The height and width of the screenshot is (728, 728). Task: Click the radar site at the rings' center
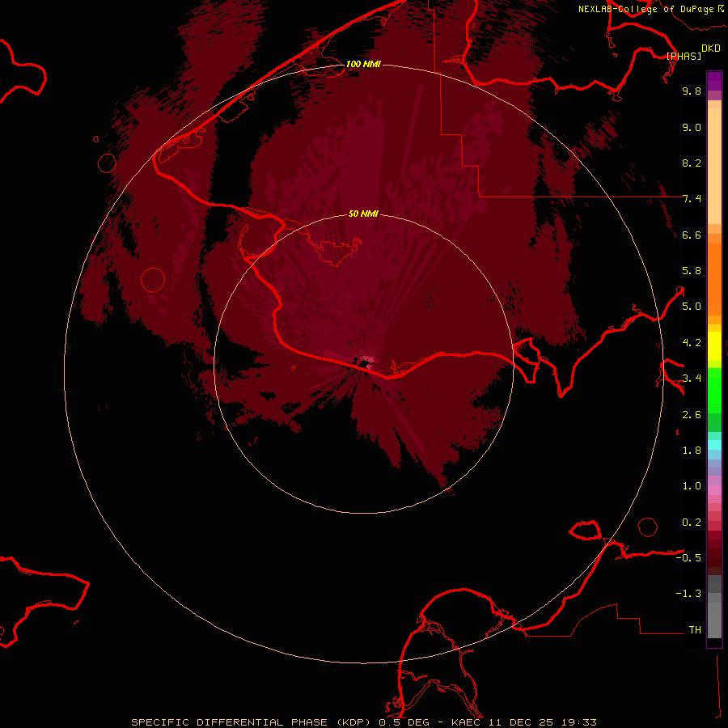point(363,363)
